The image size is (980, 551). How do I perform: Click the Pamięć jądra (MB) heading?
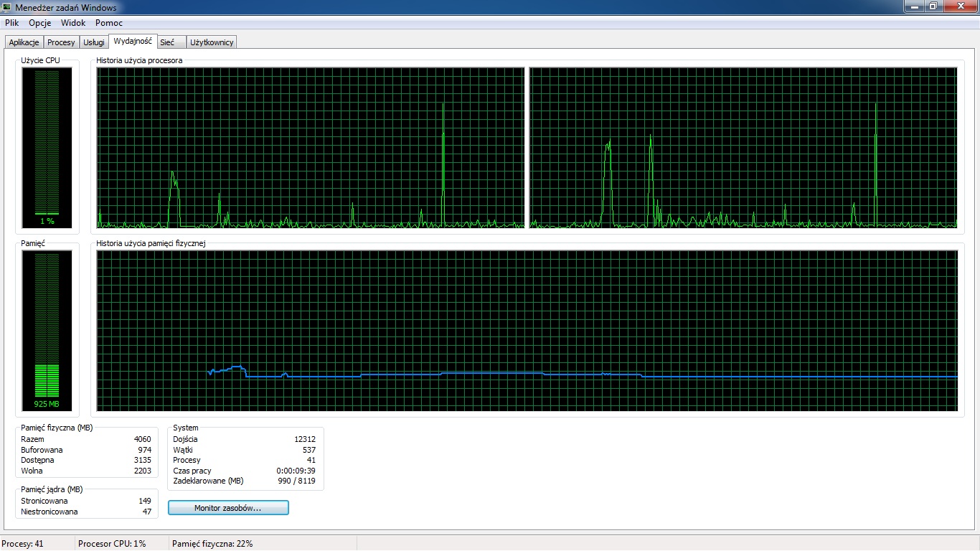(52, 489)
